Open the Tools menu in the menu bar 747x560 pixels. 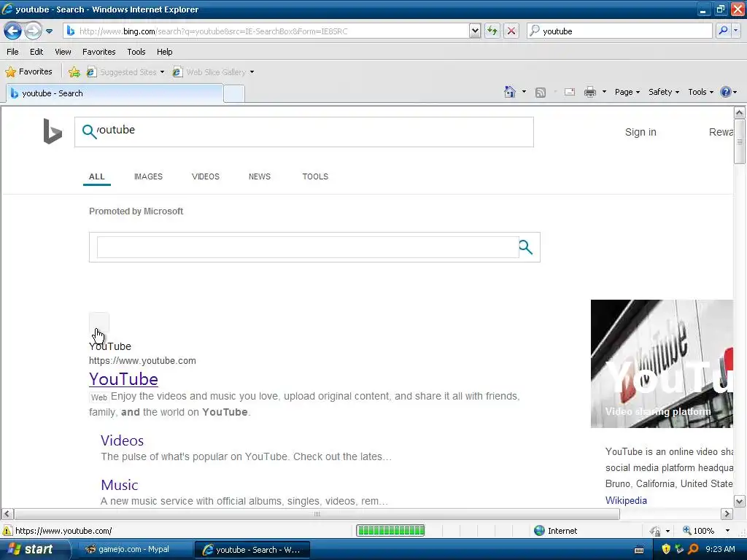[136, 52]
